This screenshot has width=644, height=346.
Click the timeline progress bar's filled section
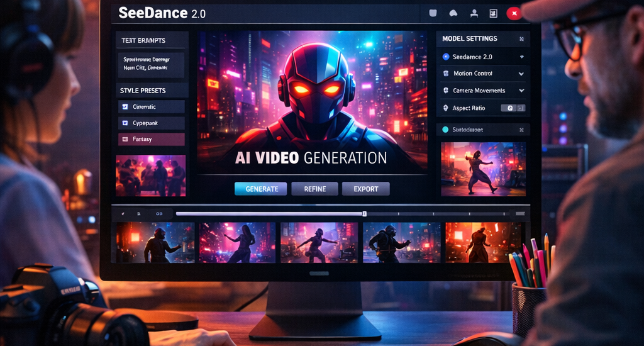click(x=269, y=214)
